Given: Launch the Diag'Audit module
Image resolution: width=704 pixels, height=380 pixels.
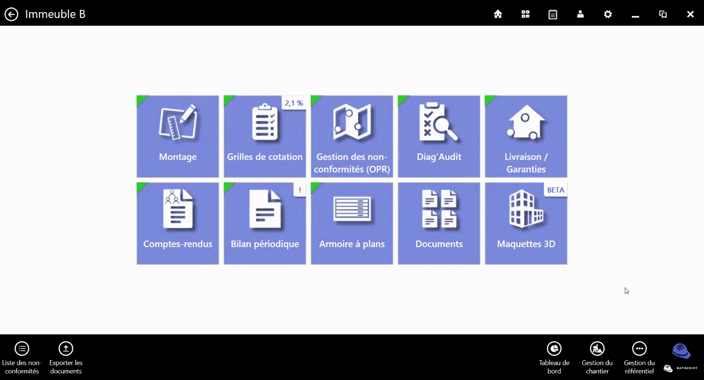Looking at the screenshot, I should pos(439,136).
